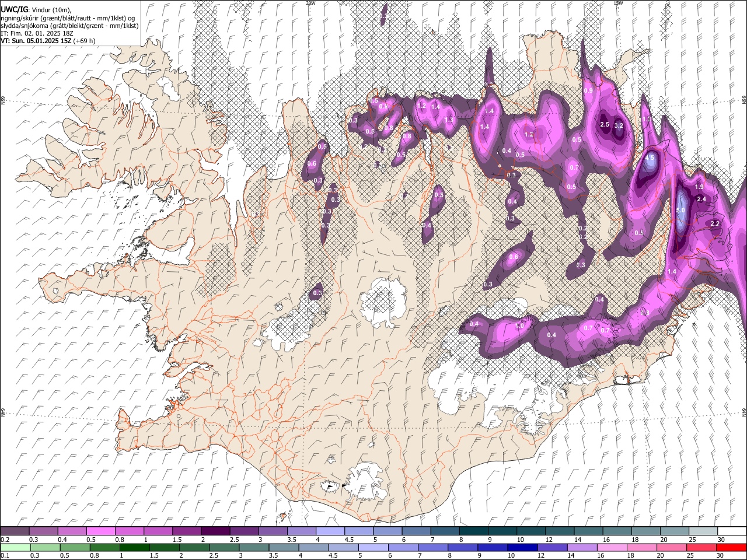
Task: Click the grey-green 2.5–3 rain scale swatch
Action: (225, 547)
